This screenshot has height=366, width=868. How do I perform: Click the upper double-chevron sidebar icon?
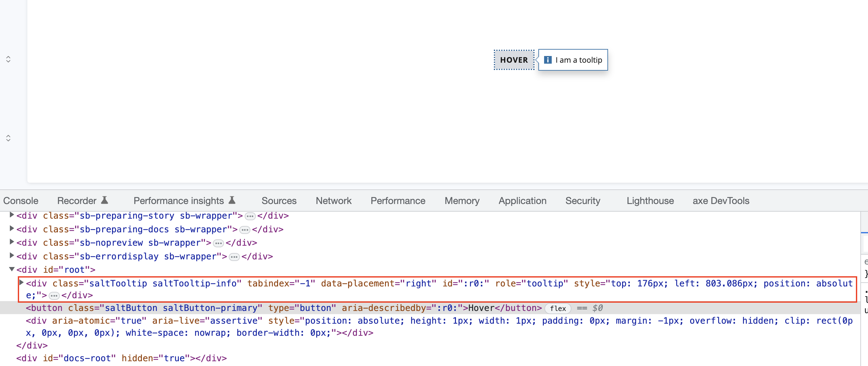8,59
